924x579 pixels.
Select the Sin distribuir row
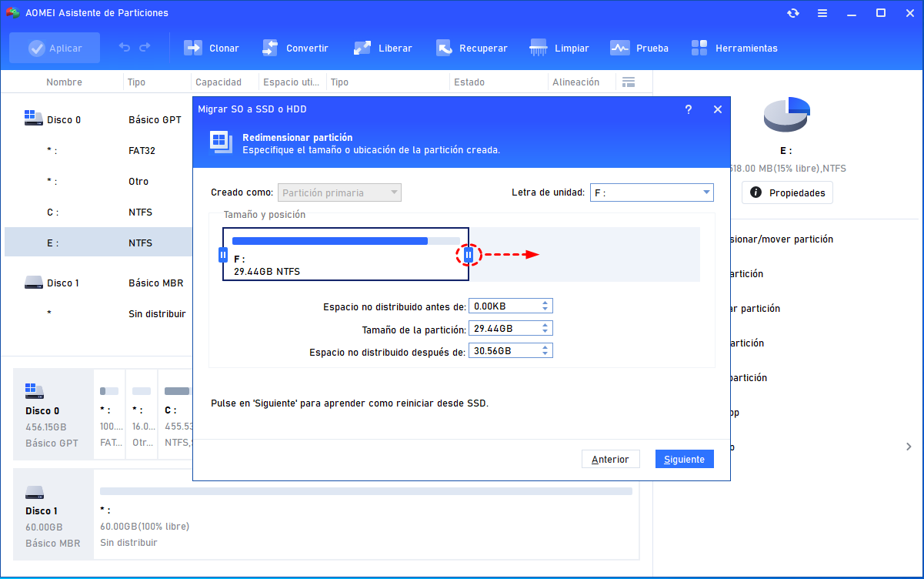click(98, 313)
